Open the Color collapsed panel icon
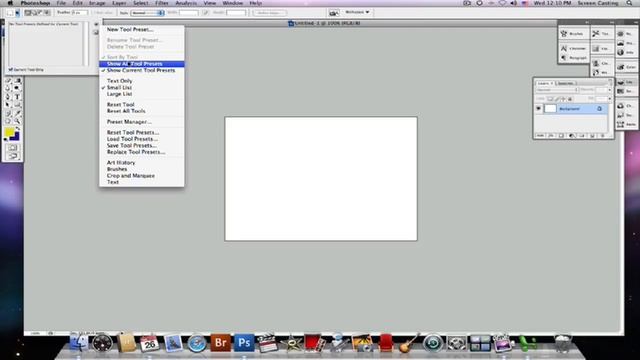Viewport: 640px width, 360px height. 620,67
